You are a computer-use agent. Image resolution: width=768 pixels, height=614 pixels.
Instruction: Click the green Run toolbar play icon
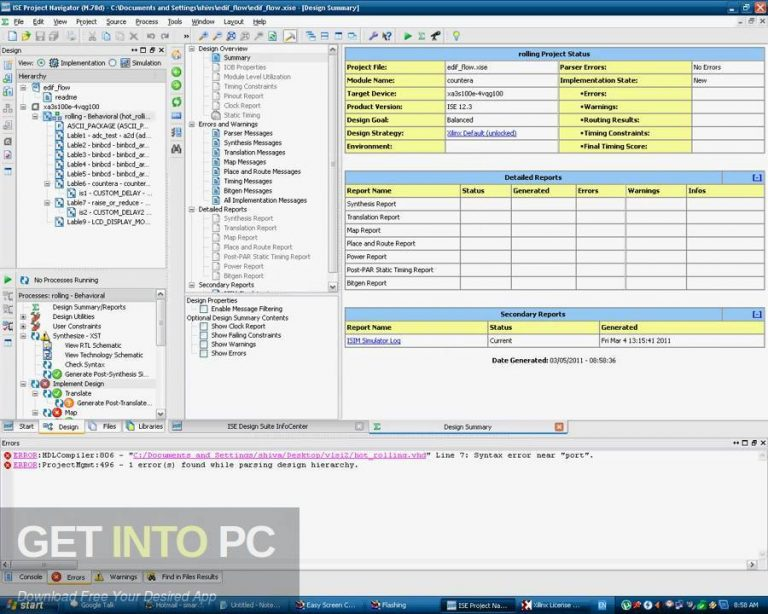(408, 36)
